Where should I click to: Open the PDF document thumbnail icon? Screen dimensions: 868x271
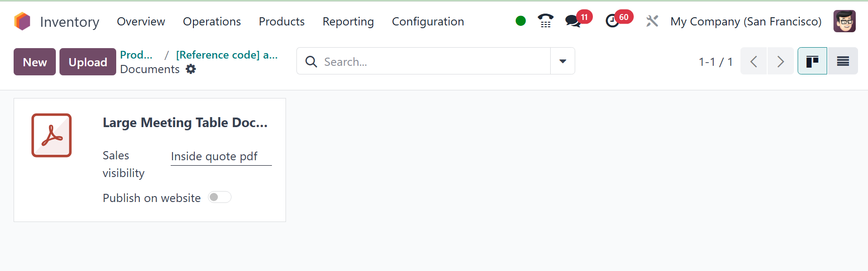click(52, 135)
